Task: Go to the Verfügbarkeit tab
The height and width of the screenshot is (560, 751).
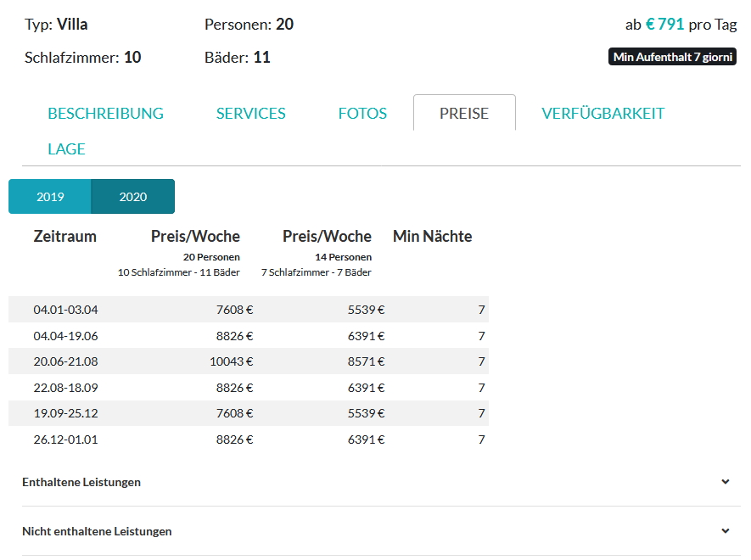Action: 603,113
